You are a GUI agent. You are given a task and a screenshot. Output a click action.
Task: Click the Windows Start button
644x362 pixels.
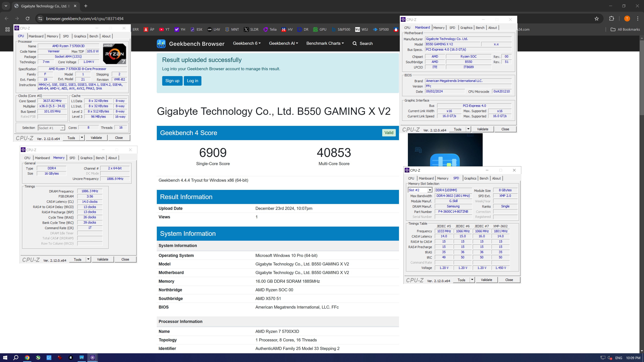tap(5, 357)
